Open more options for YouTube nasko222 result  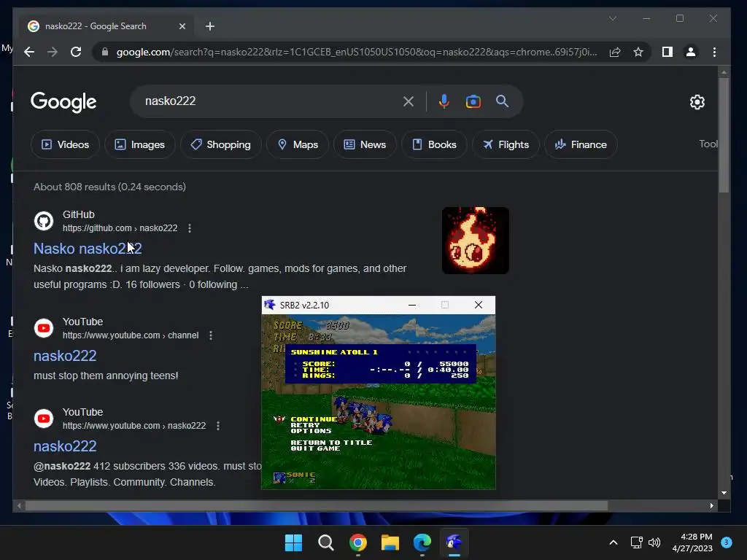(x=217, y=426)
